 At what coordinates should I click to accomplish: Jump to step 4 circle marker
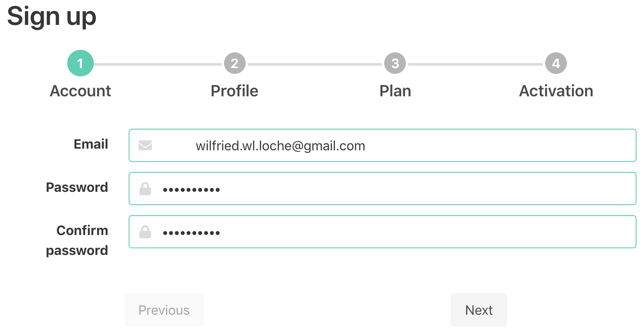point(556,64)
